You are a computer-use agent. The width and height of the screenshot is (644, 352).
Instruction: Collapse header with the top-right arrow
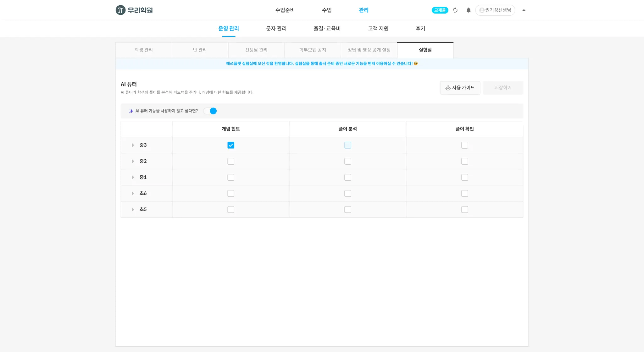coord(524,10)
